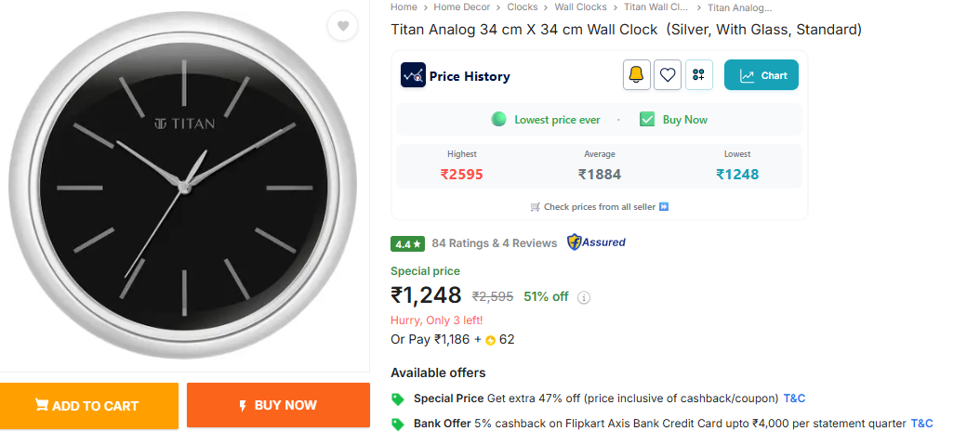Viewport: 980px width, 431px height.
Task: Add the Titan clock to cart
Action: click(88, 405)
